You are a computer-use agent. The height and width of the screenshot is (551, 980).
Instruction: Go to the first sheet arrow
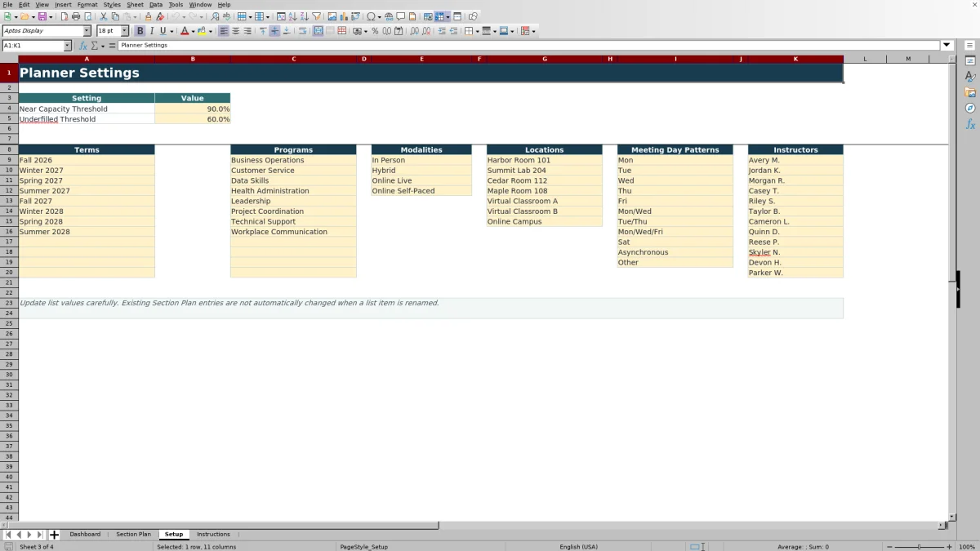tap(8, 535)
